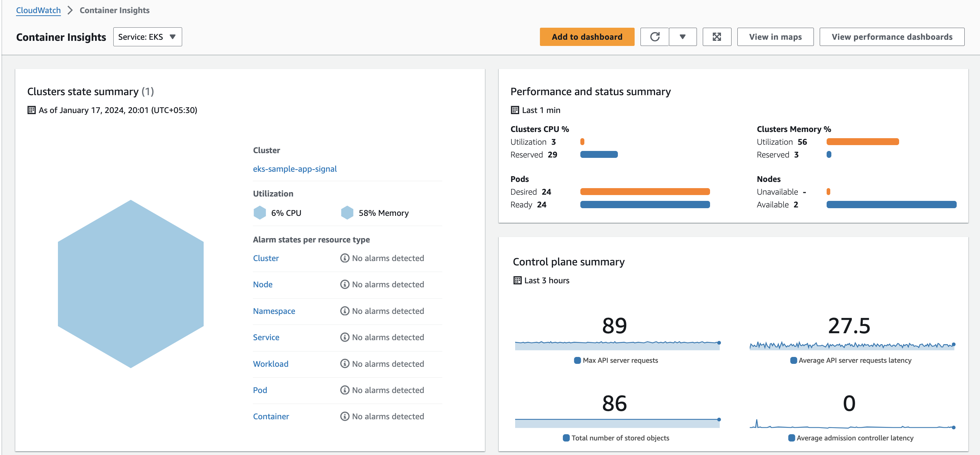Click the Clusters Memory % label
The image size is (980, 455).
click(793, 129)
